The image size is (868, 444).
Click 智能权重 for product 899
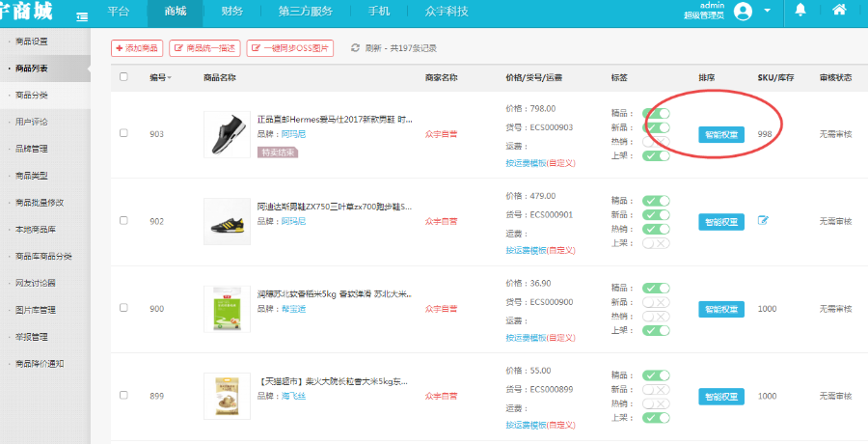tap(721, 397)
